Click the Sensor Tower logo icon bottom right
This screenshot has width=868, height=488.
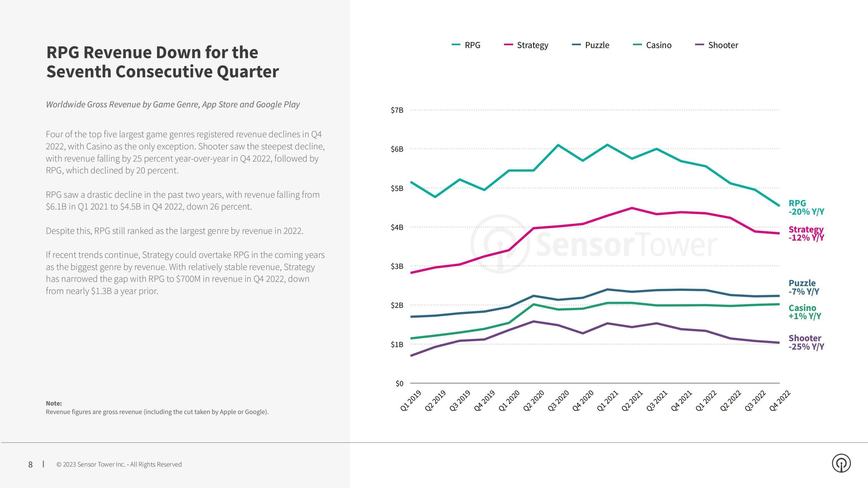pos(841,463)
